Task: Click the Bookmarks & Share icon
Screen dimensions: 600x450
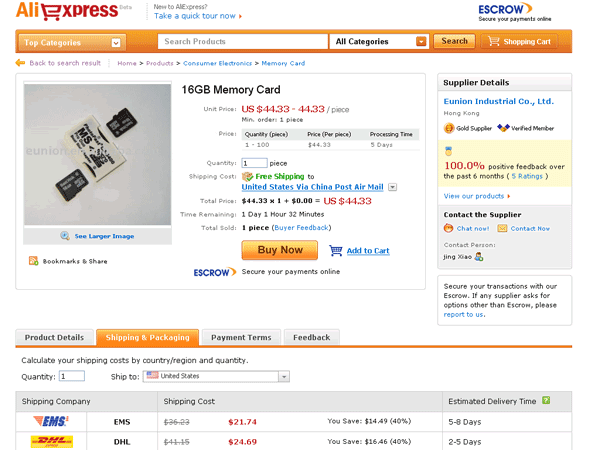Action: click(33, 261)
